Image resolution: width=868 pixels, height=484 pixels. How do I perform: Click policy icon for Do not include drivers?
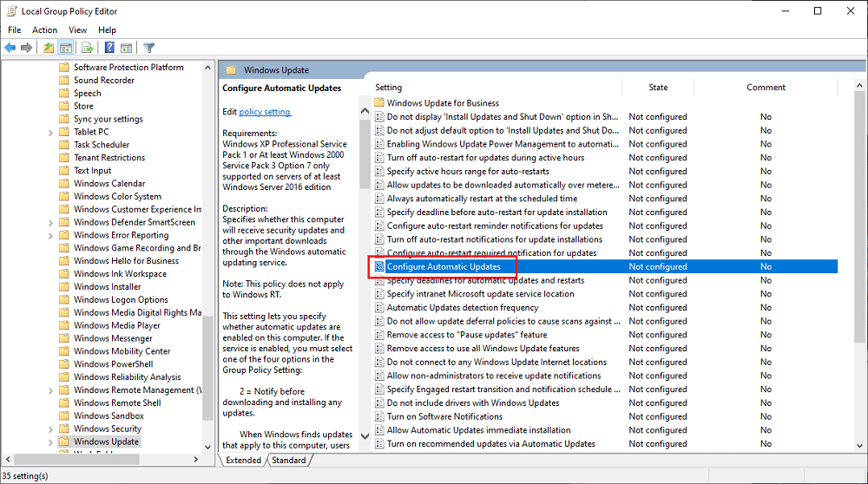point(379,402)
